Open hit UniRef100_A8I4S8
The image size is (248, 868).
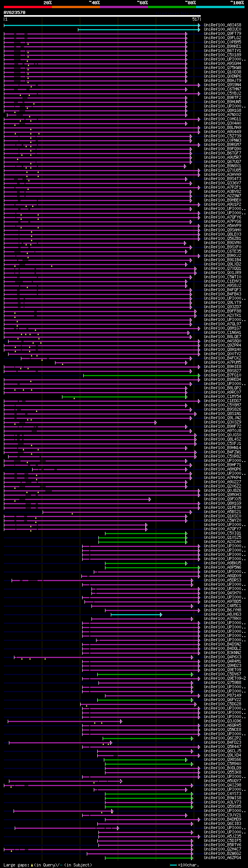point(222,25)
